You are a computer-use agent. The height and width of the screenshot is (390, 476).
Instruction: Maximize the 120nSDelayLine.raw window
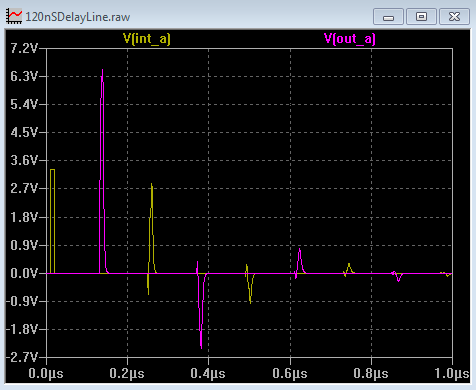pos(421,17)
